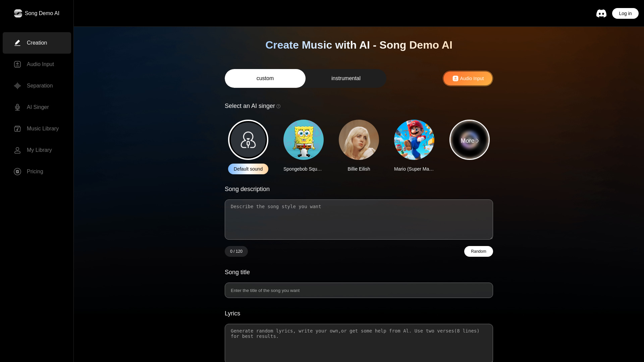Click the Song title input field

[x=358, y=290]
